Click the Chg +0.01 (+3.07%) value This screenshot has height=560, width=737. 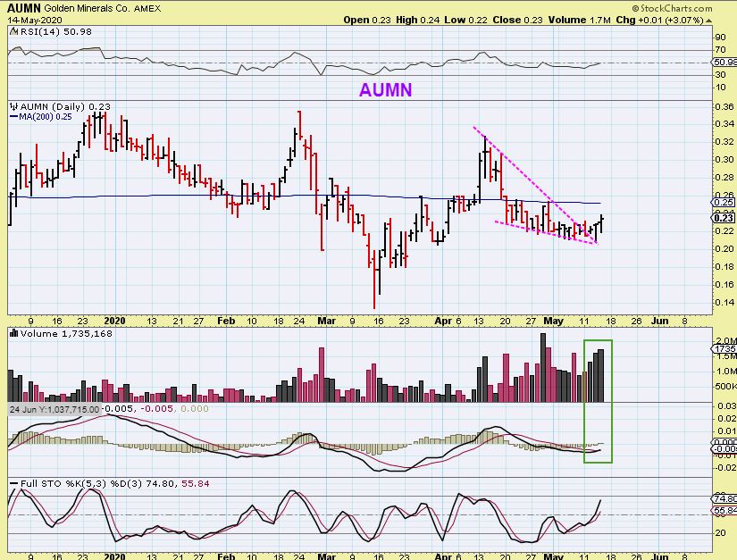[x=659, y=21]
